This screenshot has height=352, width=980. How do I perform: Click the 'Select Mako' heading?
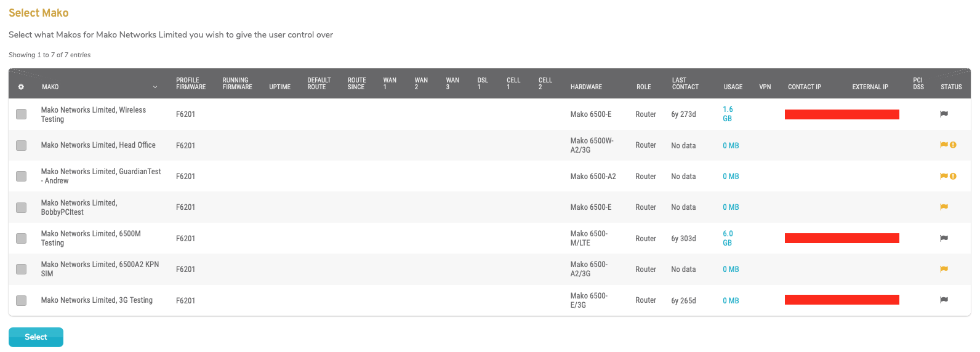click(39, 13)
